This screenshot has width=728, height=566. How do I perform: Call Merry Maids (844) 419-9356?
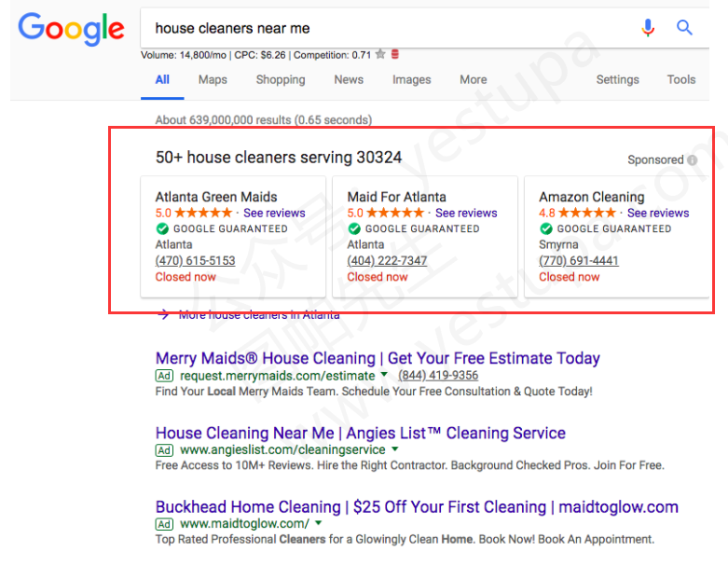(438, 375)
